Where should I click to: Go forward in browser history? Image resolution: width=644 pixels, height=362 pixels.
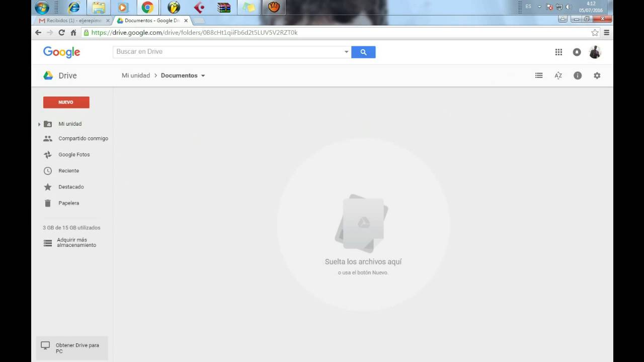(x=50, y=32)
